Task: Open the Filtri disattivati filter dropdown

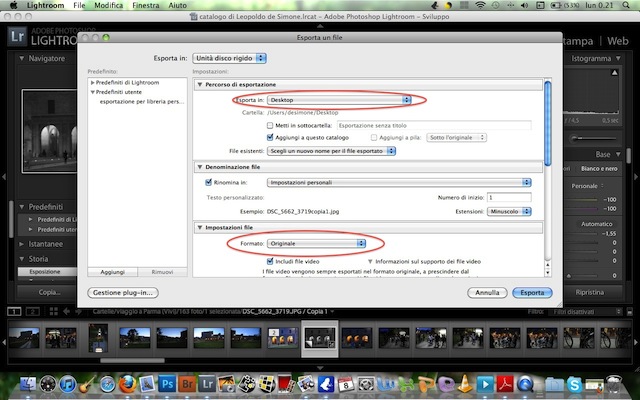Action: coord(585,311)
